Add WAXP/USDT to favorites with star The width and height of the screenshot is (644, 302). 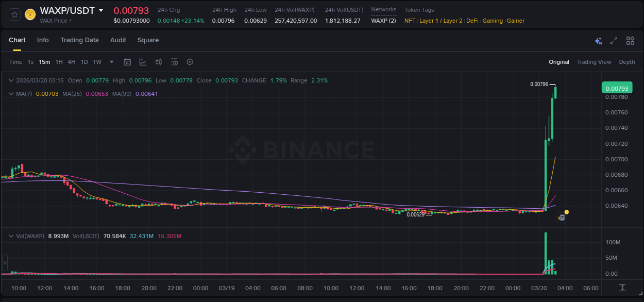pyautogui.click(x=14, y=14)
